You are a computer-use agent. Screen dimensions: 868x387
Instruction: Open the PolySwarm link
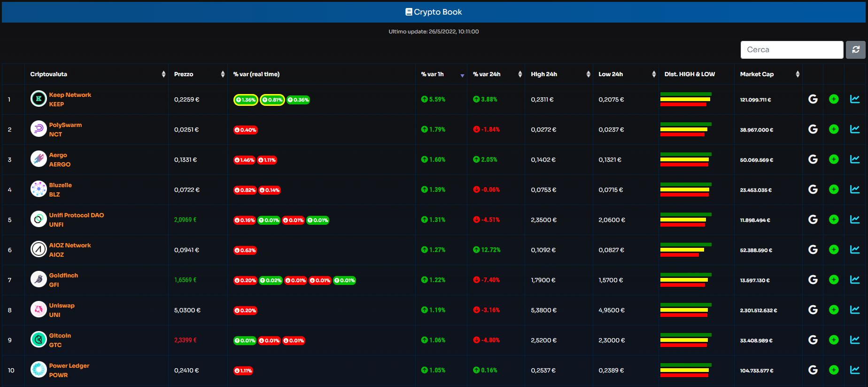tap(65, 125)
